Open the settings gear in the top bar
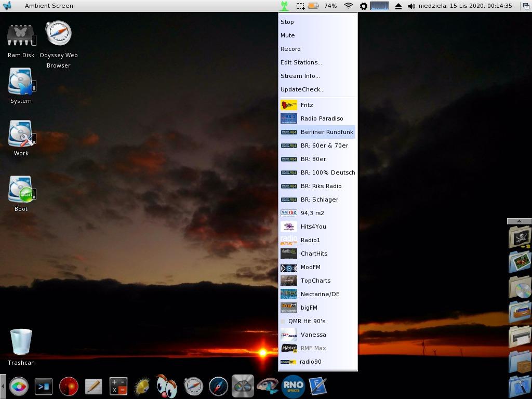The width and height of the screenshot is (532, 399). click(363, 6)
